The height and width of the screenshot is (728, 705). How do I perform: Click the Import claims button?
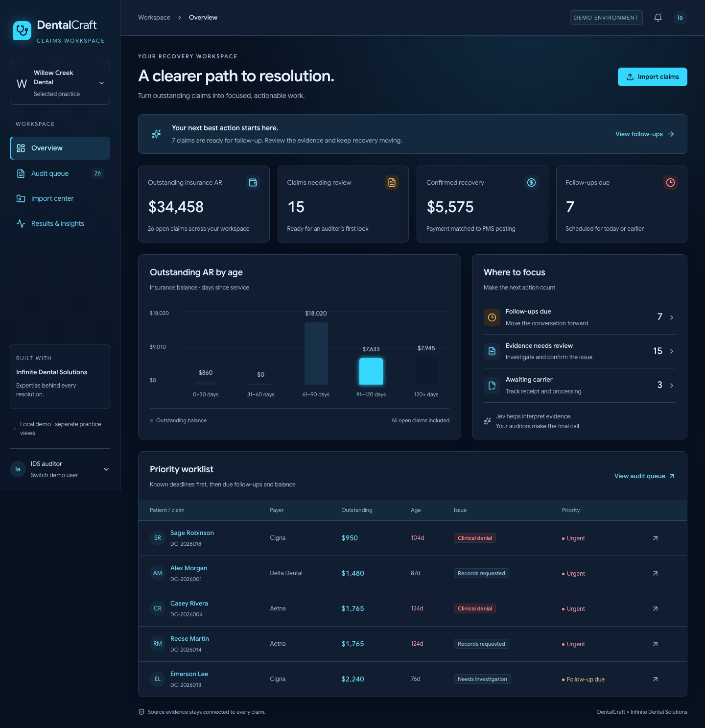pos(653,77)
